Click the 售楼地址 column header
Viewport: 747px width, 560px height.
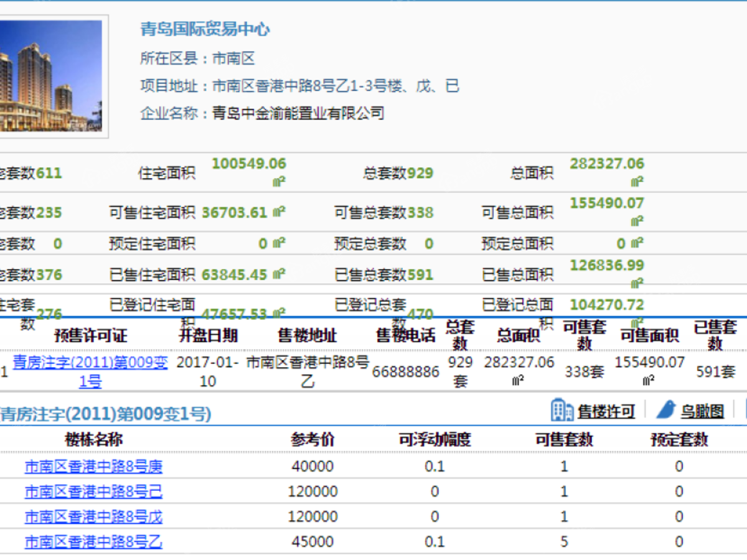[308, 336]
